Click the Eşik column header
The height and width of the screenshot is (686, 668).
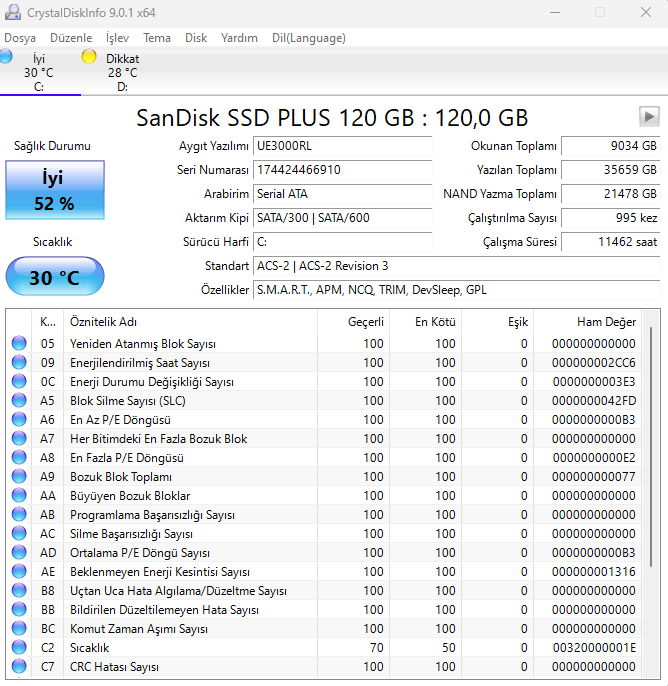497,322
